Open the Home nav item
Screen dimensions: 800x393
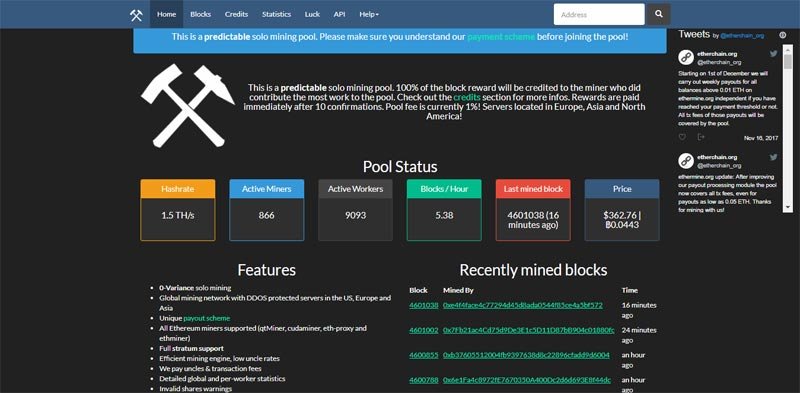(x=166, y=14)
